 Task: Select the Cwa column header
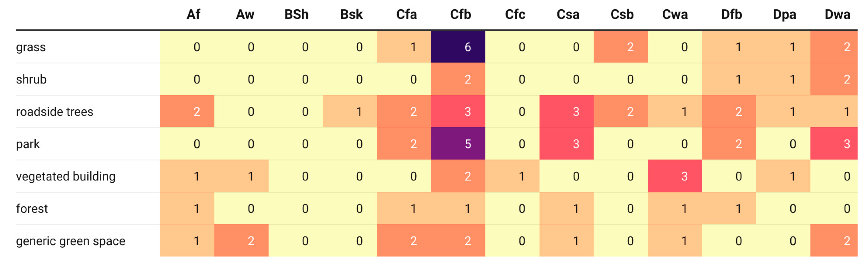coord(675,14)
